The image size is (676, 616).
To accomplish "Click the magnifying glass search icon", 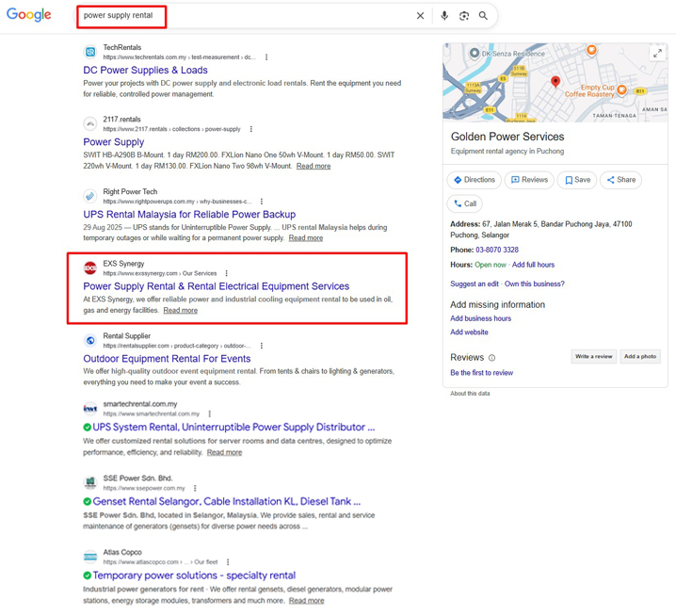I will (x=483, y=16).
